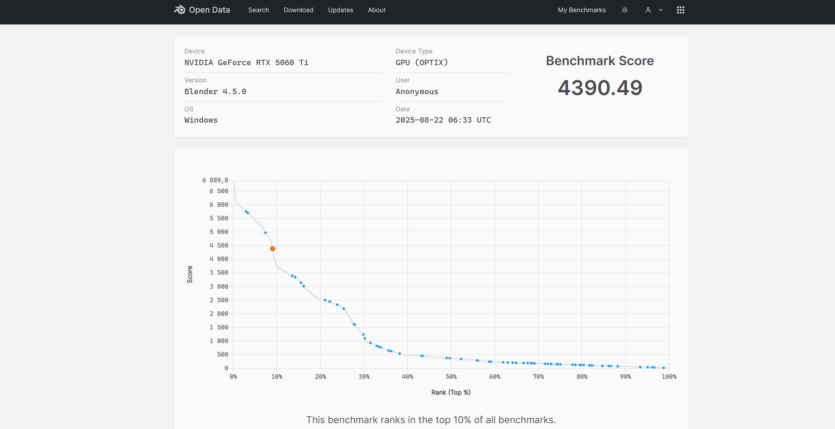Open the user account icon
This screenshot has width=835, height=429.
click(x=648, y=10)
